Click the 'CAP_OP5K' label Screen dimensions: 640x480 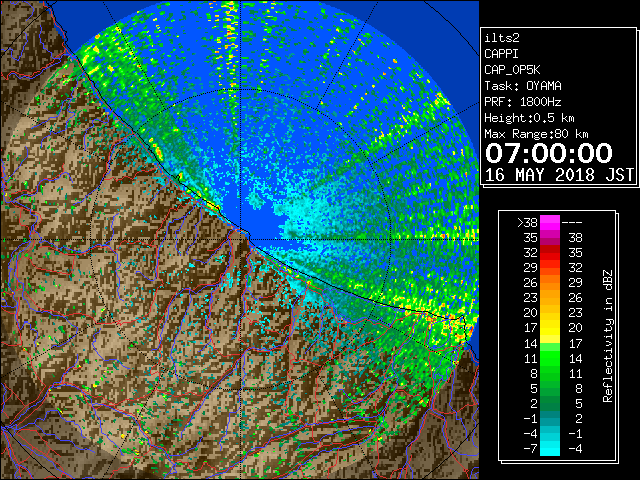point(512,70)
